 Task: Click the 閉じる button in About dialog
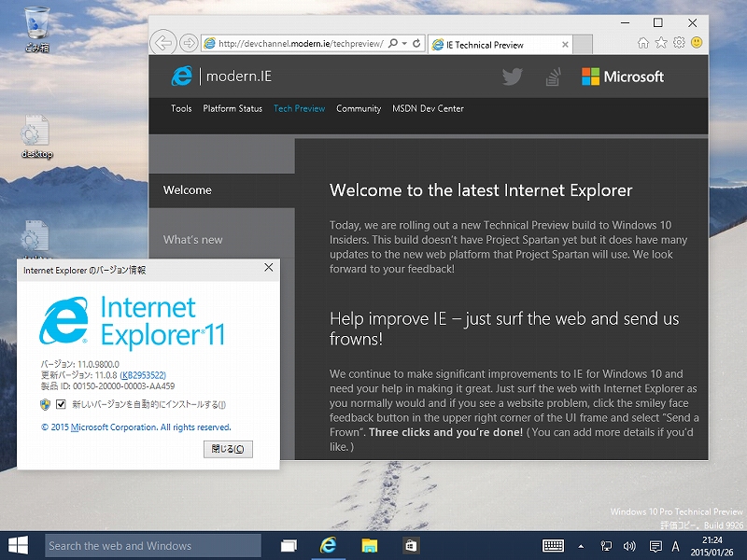coord(228,449)
